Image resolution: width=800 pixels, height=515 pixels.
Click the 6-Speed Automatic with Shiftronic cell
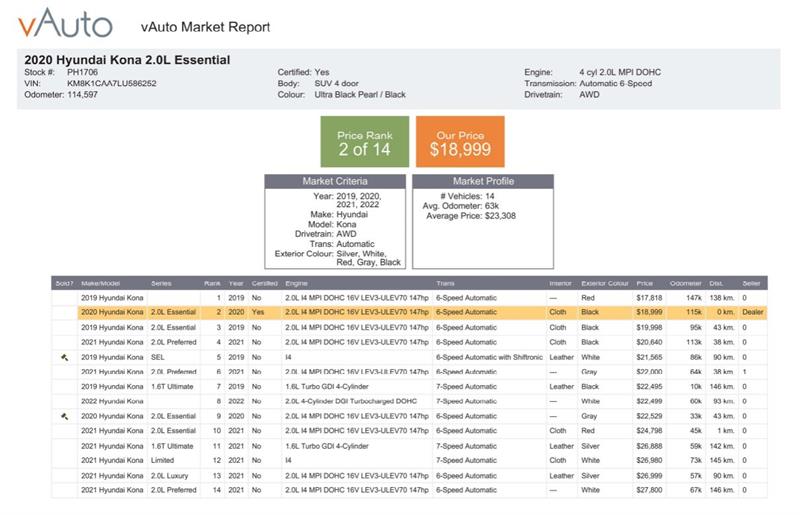tap(489, 357)
